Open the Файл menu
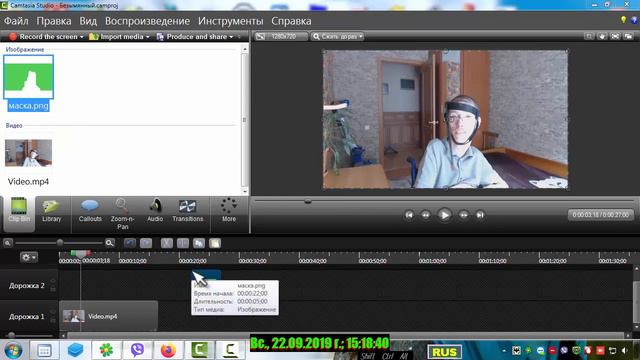Viewport: 640px width, 360px height. 16,21
